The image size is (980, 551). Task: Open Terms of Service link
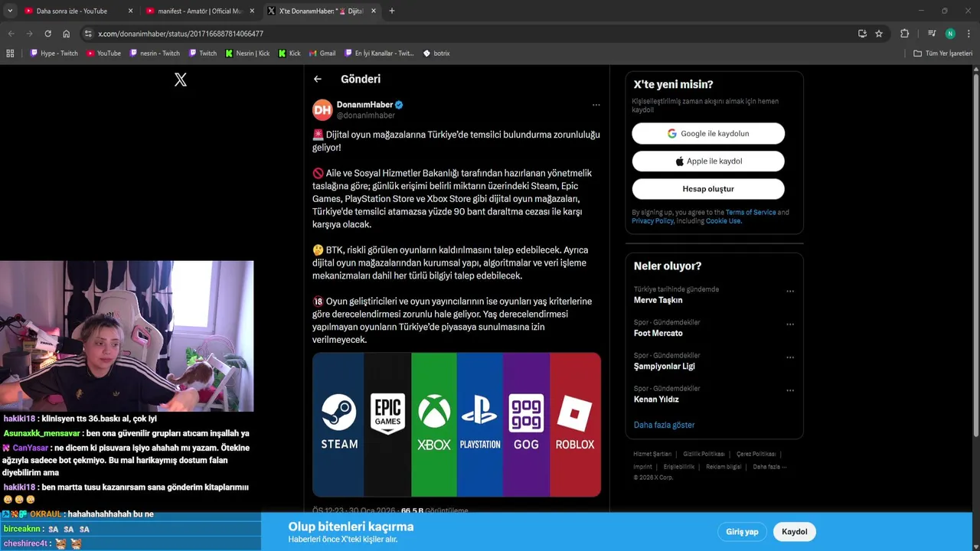750,213
